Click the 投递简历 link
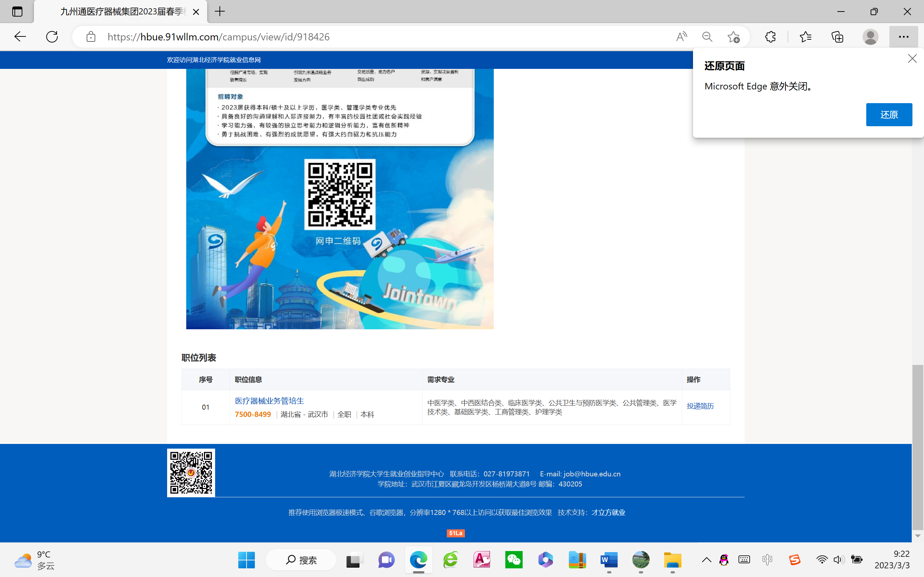 700,406
